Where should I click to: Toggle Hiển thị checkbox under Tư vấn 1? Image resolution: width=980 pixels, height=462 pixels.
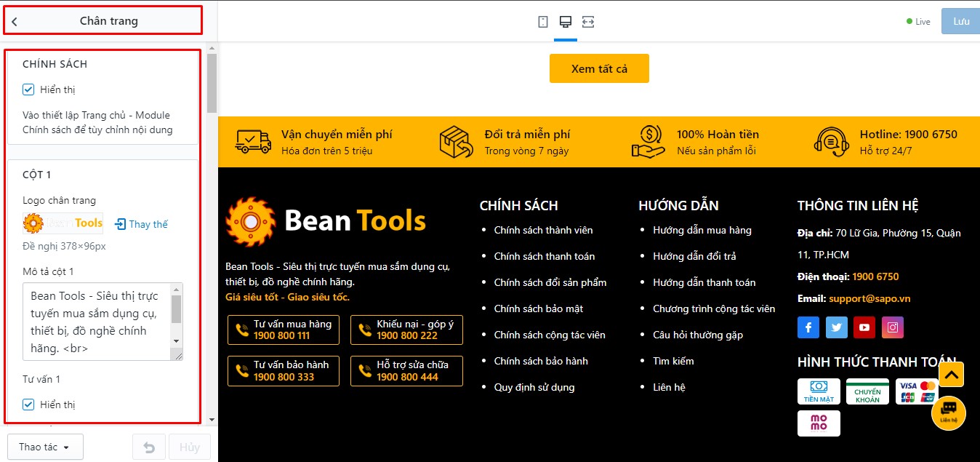28,405
